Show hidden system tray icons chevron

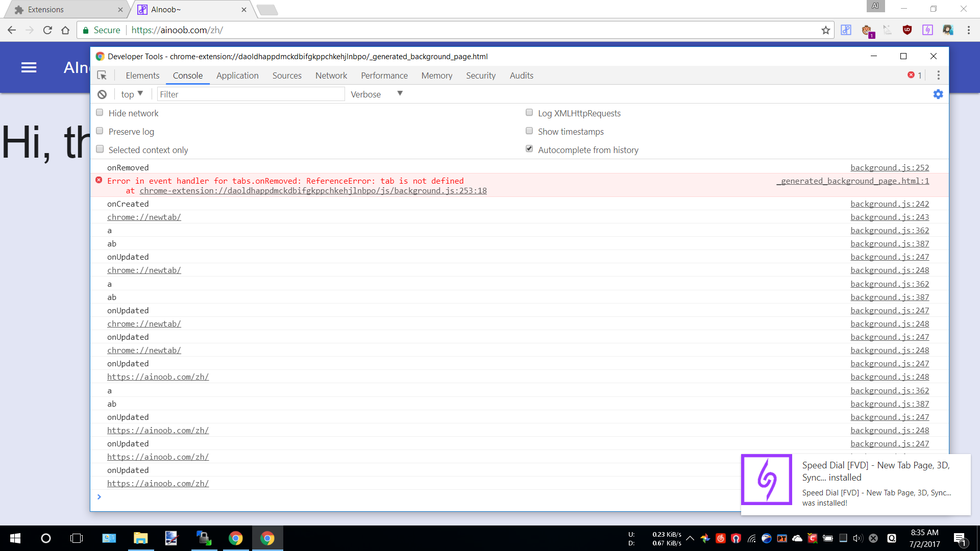pyautogui.click(x=690, y=538)
